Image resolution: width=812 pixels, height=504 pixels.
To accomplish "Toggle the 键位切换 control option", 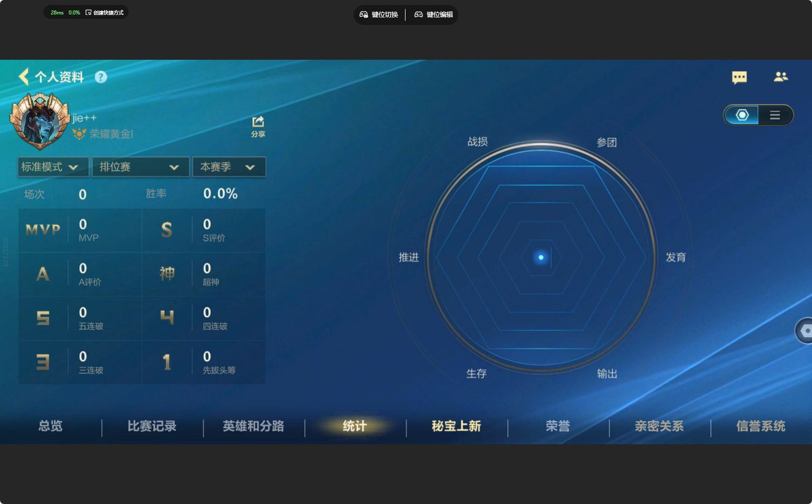I will 380,14.
